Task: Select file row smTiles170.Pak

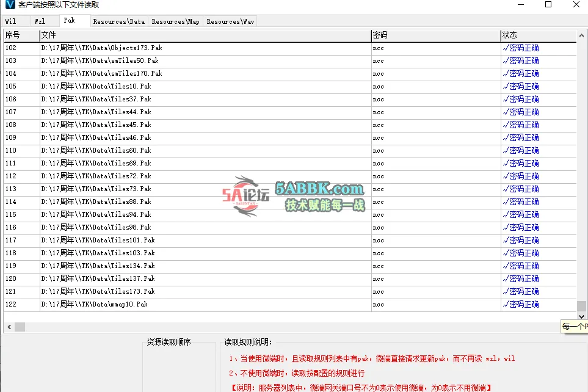Action: (290, 73)
